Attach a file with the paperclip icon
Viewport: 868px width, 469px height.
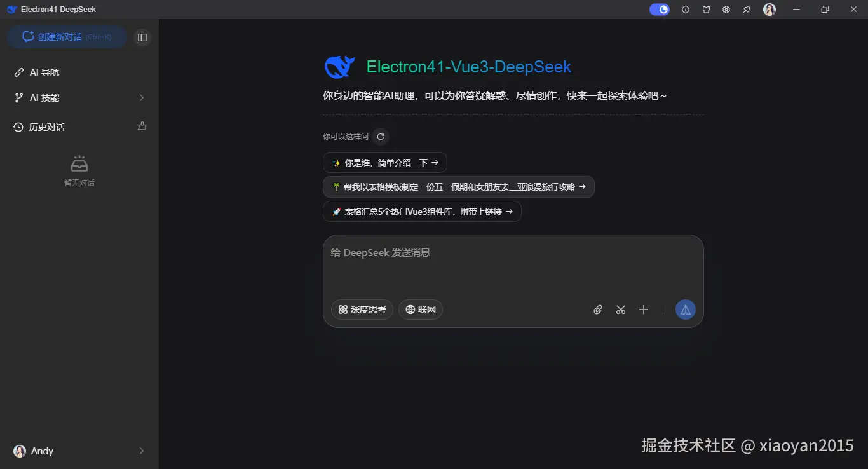597,309
